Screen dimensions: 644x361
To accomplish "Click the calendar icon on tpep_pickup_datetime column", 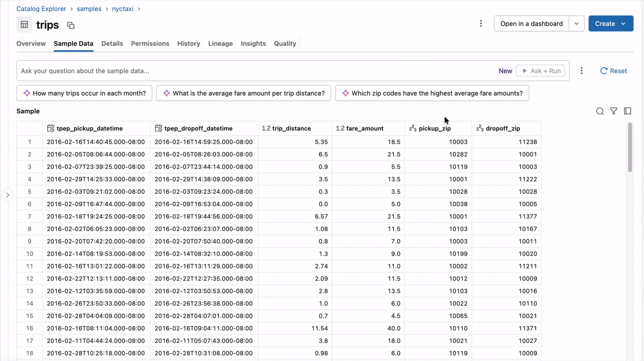I will point(50,128).
